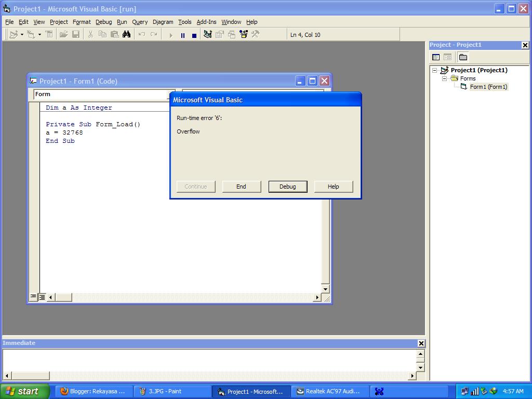Toggle folder view in the Project panel
The width and height of the screenshot is (532, 399).
tap(463, 57)
